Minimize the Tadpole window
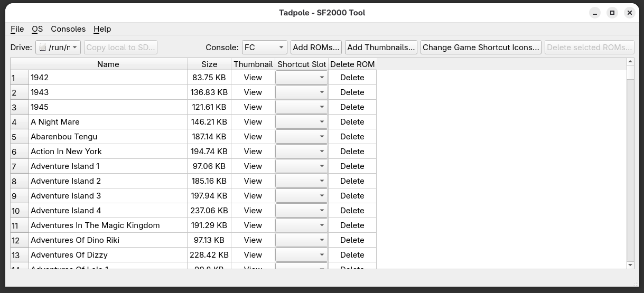 (x=595, y=13)
